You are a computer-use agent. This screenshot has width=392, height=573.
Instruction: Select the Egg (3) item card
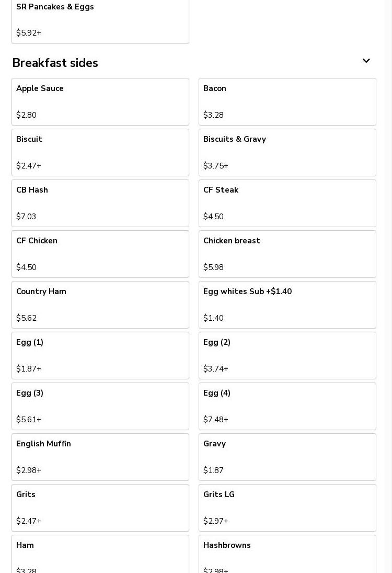(x=100, y=407)
